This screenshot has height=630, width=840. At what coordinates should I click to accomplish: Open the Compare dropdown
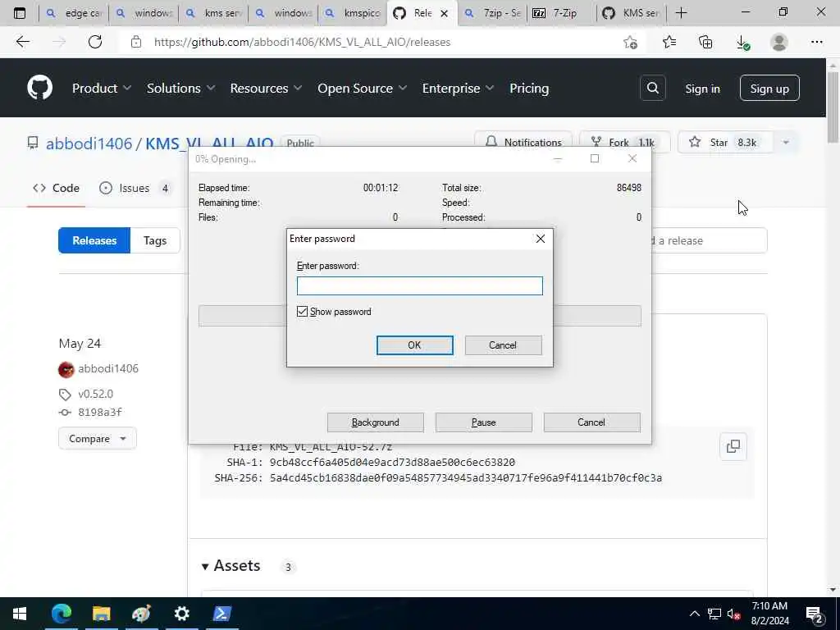click(98, 439)
